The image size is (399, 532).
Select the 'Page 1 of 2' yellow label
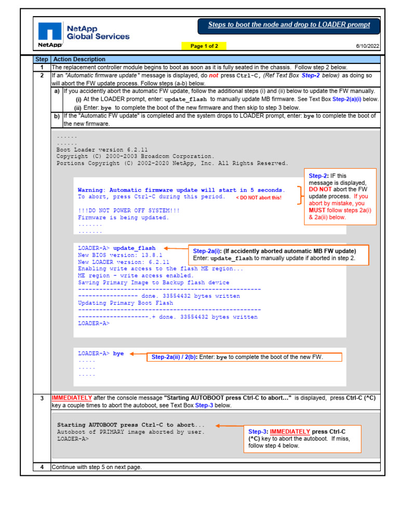tap(204, 46)
